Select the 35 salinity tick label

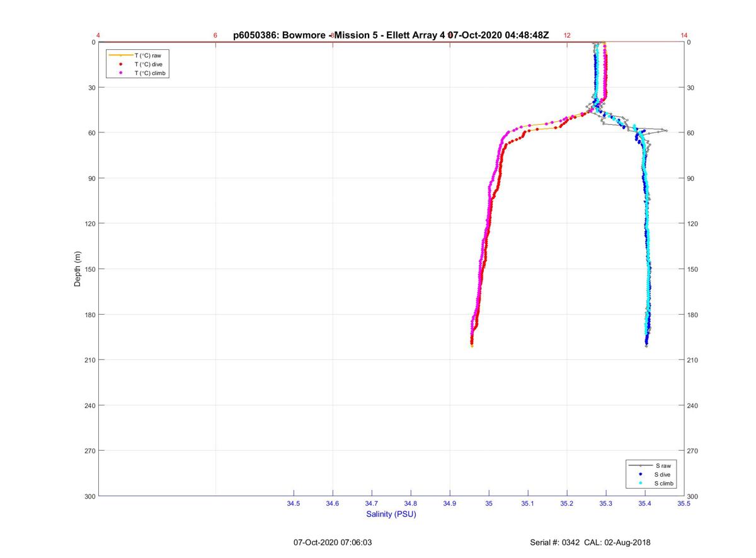point(489,504)
